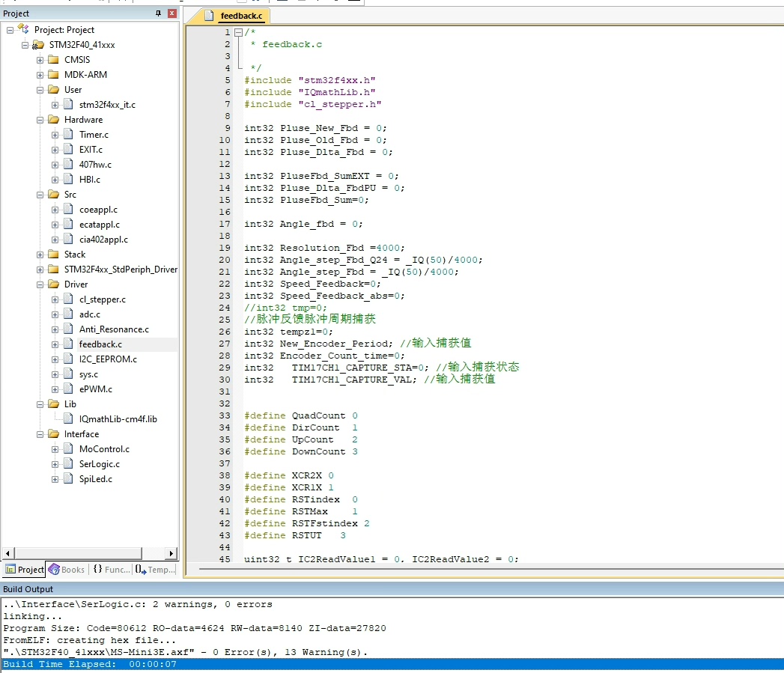Select stm32f4xx_it.c in the project tree

[107, 105]
